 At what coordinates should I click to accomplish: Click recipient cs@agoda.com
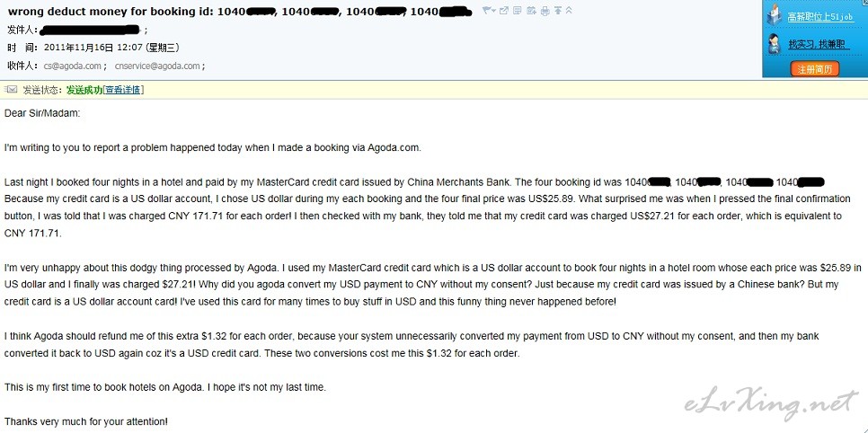[x=73, y=66]
